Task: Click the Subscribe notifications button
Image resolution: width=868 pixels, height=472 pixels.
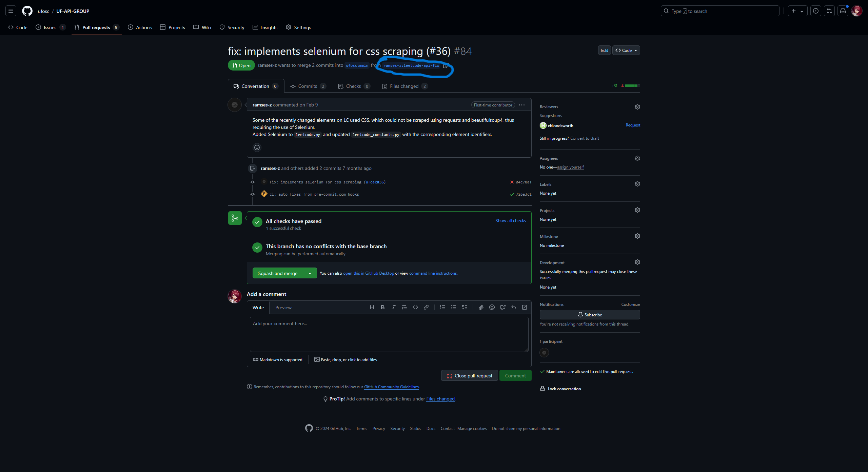Action: pos(590,314)
